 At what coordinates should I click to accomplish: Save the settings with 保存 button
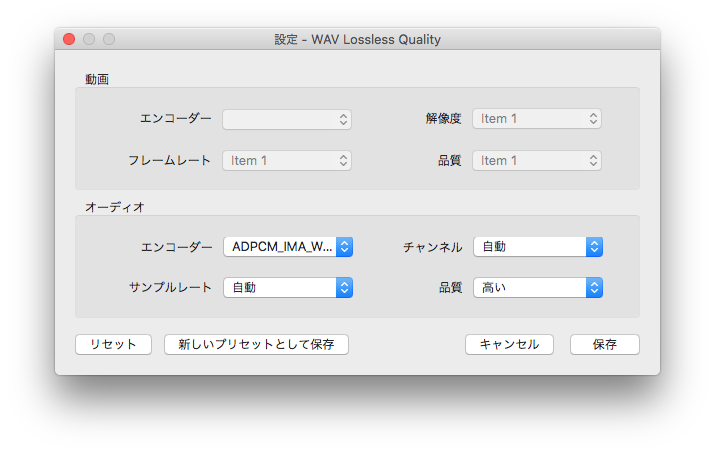[x=604, y=344]
